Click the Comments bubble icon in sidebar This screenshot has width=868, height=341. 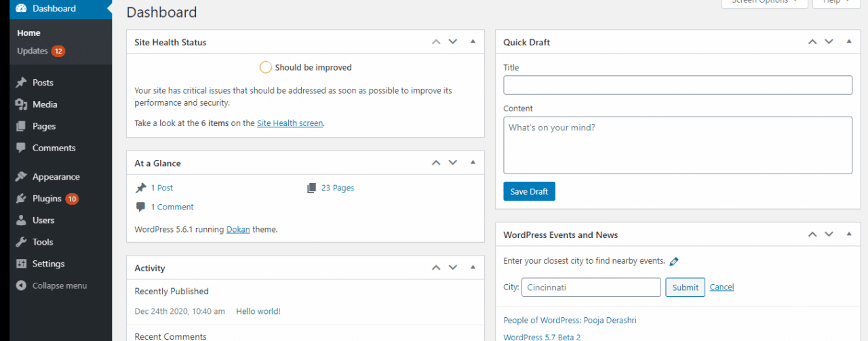[x=21, y=148]
